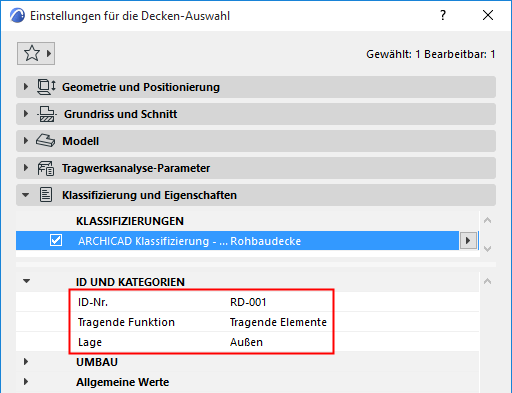Click the Tragende Elemente value
Screen dimensions: 512x393
click(x=278, y=322)
